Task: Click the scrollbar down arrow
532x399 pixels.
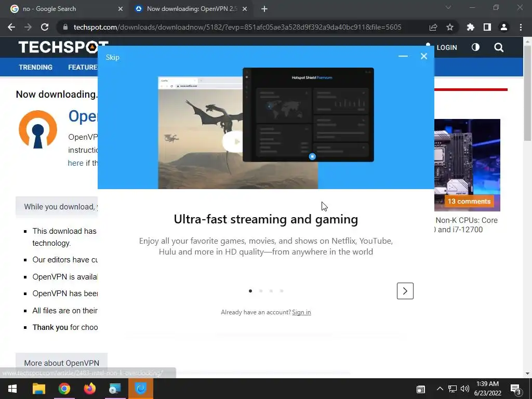Action: 527,374
